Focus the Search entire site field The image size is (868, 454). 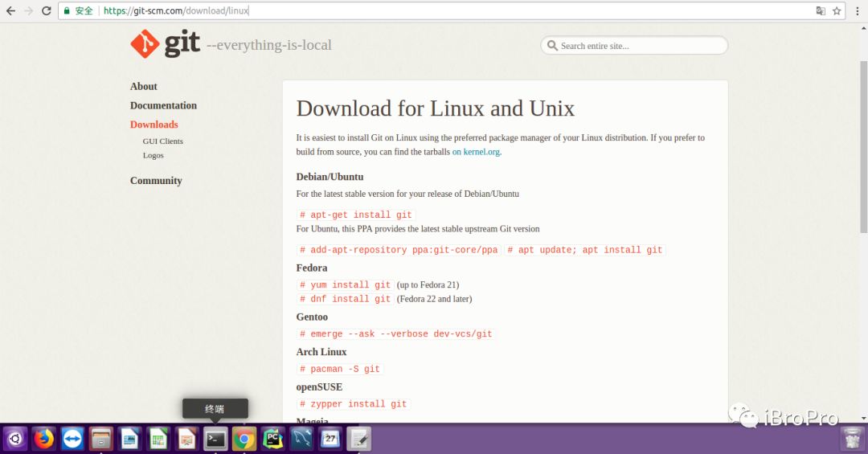[x=634, y=45]
